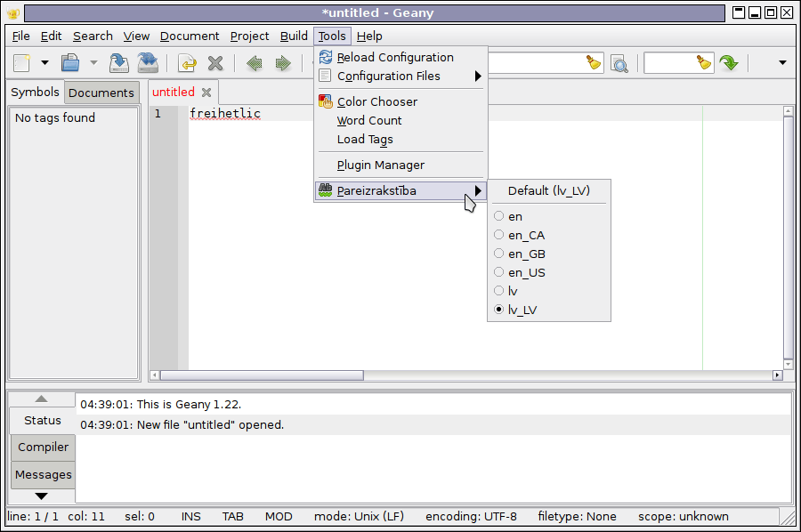Click the Save file icon
This screenshot has height=532, width=801.
118,63
